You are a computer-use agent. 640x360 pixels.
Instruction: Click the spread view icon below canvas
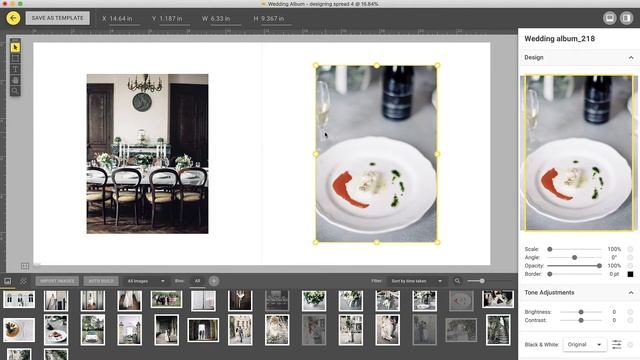[25, 266]
